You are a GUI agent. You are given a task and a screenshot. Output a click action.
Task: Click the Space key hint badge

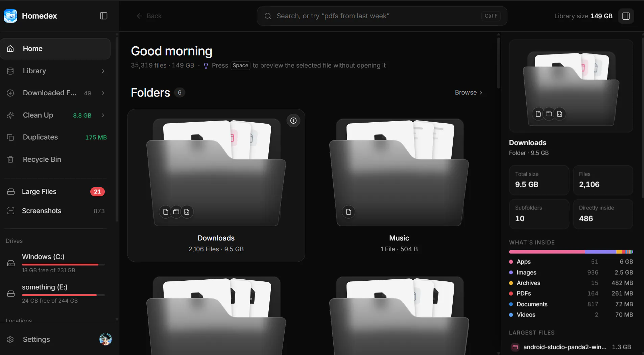click(x=240, y=66)
